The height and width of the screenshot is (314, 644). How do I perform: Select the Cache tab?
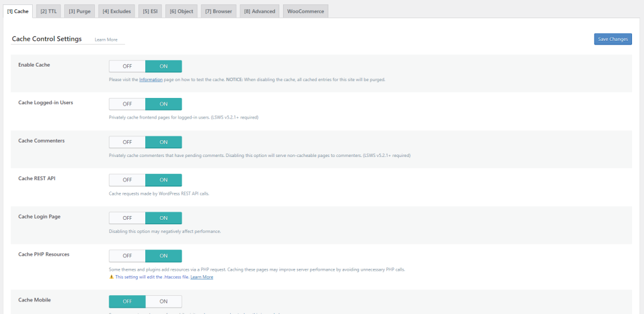pos(18,11)
